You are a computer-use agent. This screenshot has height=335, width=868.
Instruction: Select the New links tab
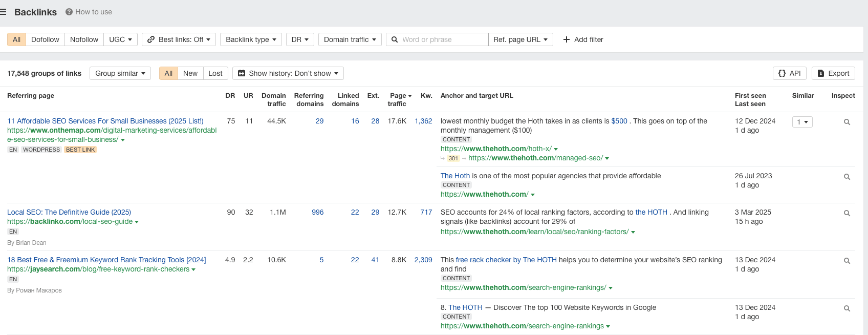[190, 73]
